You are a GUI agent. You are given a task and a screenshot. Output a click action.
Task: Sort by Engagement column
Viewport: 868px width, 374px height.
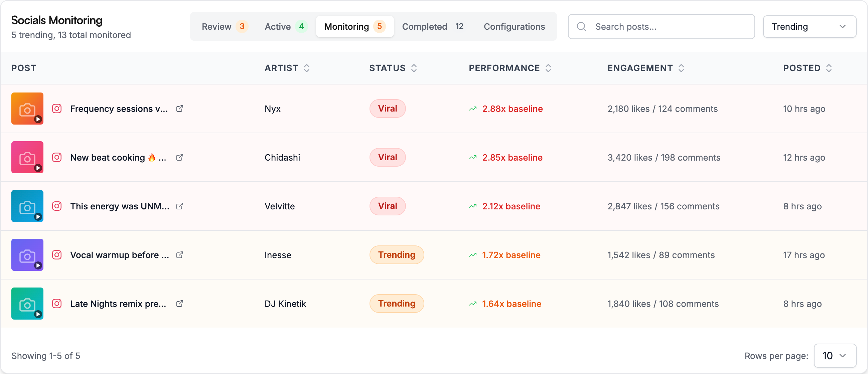(x=681, y=68)
